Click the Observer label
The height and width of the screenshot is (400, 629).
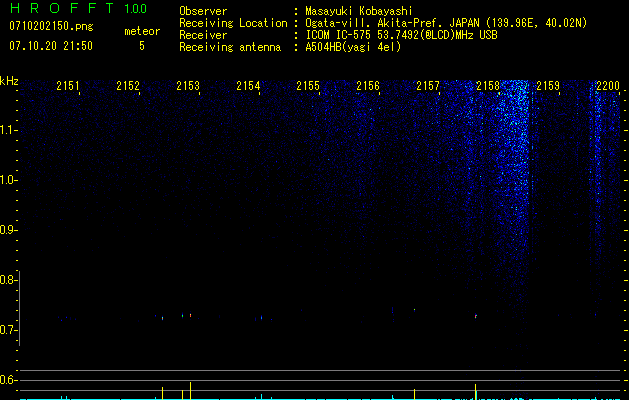[203, 11]
